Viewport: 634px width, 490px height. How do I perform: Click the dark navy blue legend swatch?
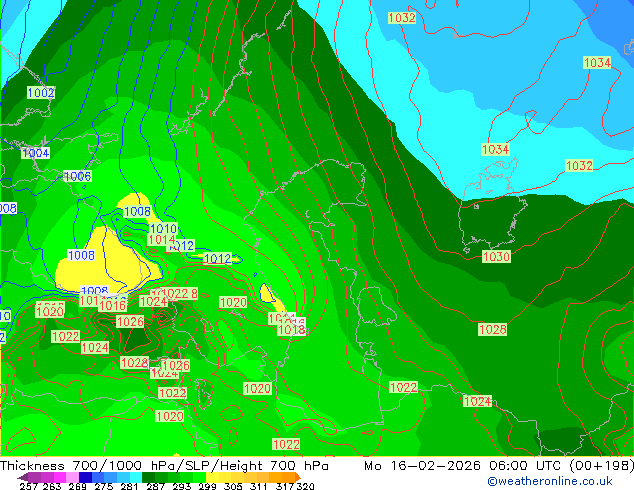pyautogui.click(x=85, y=477)
